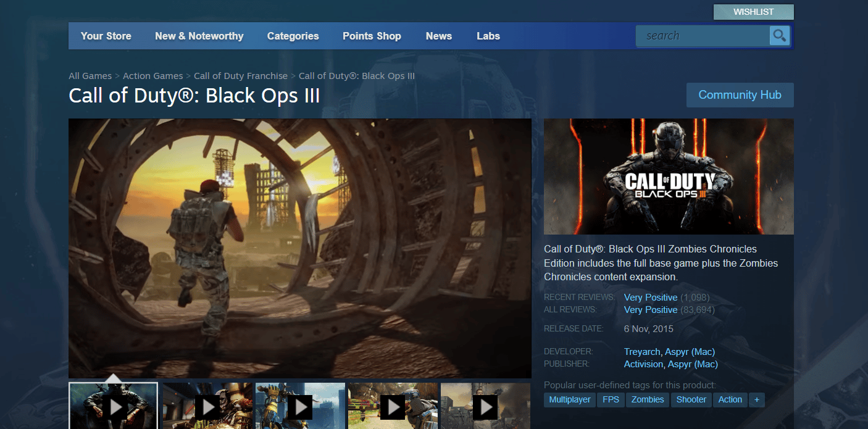Select the FPS tag

(x=611, y=399)
